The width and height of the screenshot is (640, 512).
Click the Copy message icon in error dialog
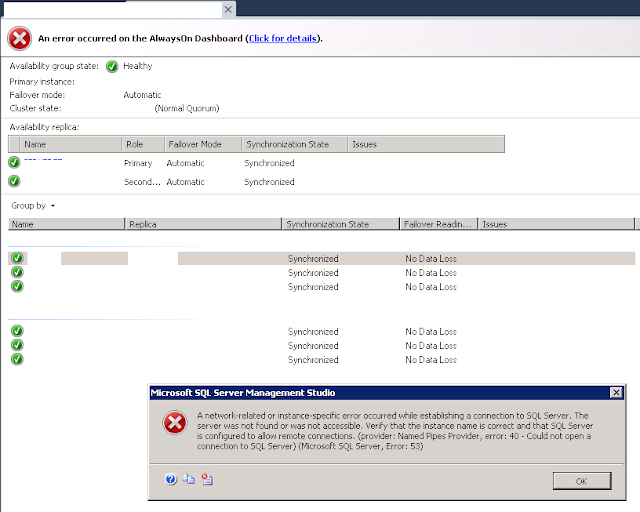click(189, 479)
